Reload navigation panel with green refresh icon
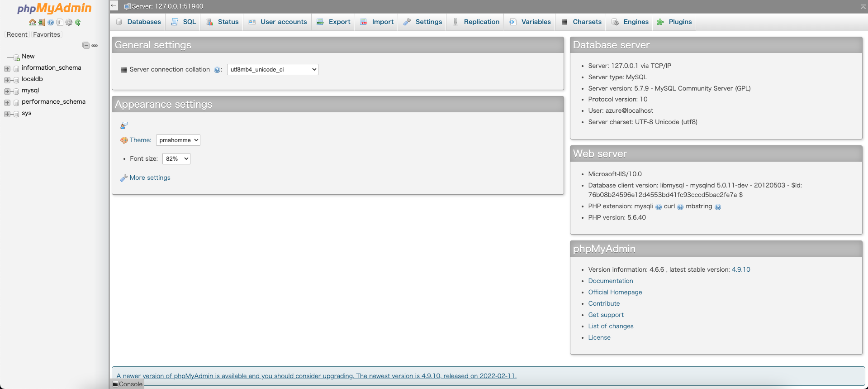 [x=78, y=22]
